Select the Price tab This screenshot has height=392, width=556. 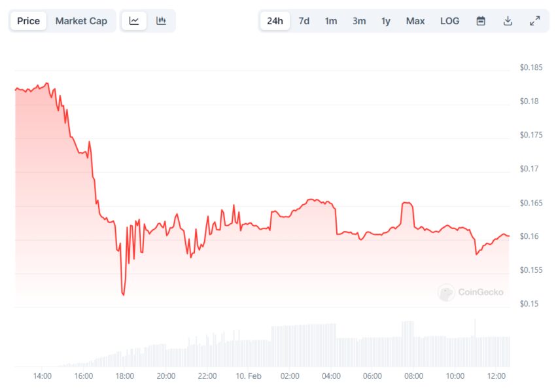pos(28,21)
